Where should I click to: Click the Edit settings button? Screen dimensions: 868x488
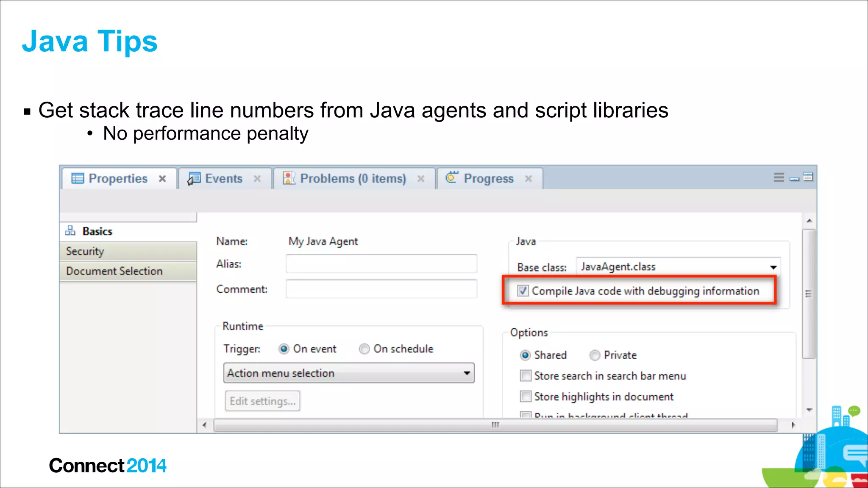tap(263, 401)
